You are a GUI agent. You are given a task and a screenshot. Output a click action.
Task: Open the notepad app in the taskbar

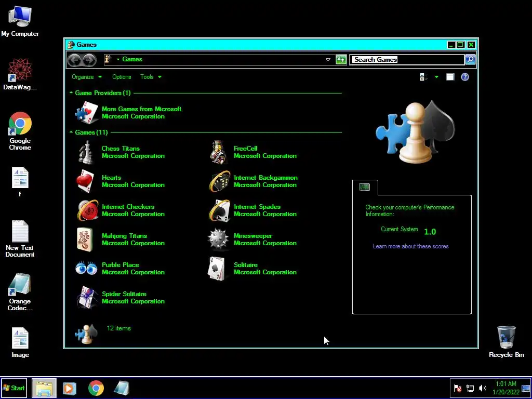[x=122, y=388]
